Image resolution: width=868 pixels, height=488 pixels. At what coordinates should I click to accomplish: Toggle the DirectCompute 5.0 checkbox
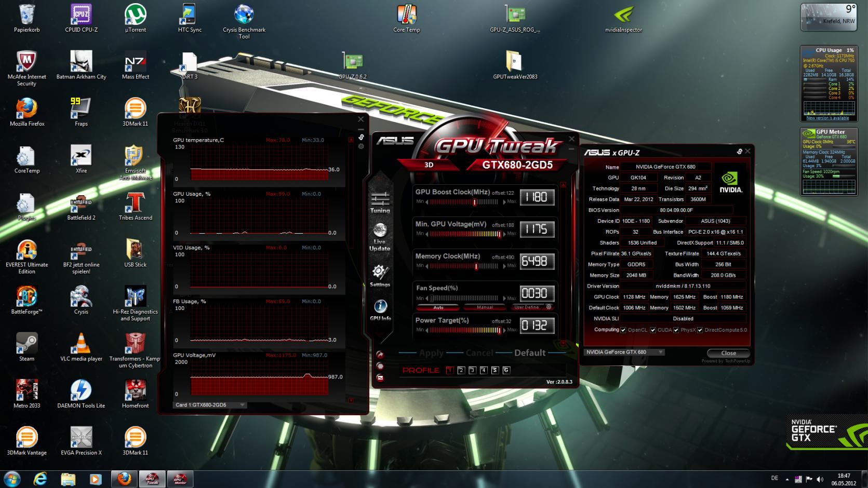(x=700, y=330)
